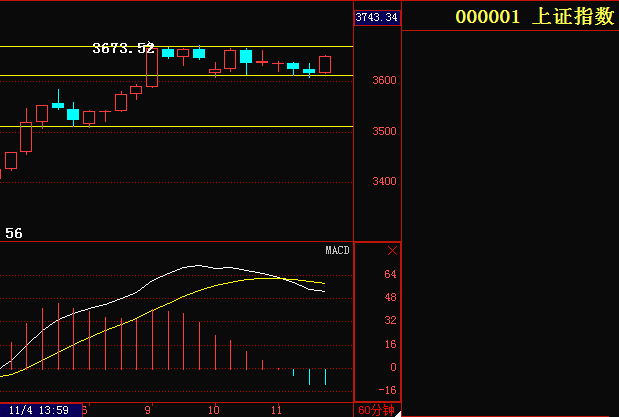Click the MACD indicator label
Image resolution: width=619 pixels, height=417 pixels.
tap(337, 250)
